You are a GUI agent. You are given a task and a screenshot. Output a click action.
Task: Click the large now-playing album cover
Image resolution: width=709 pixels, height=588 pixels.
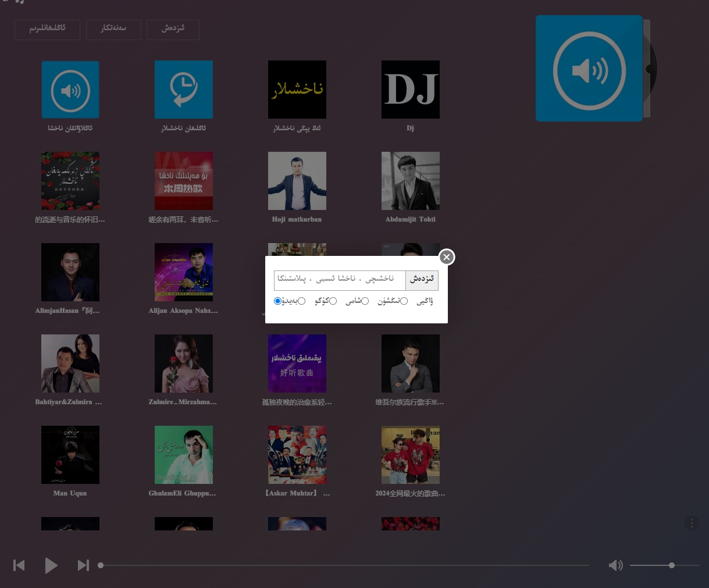(x=589, y=69)
